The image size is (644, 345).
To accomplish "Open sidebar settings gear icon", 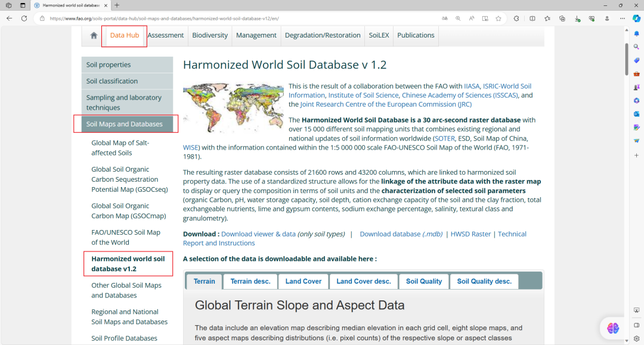I will 637,338.
